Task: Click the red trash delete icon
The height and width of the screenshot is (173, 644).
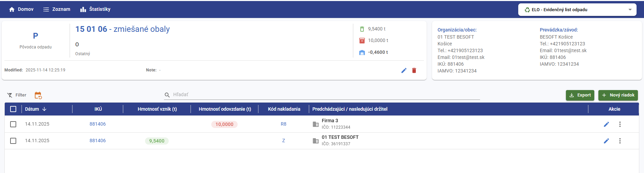Action: point(414,70)
